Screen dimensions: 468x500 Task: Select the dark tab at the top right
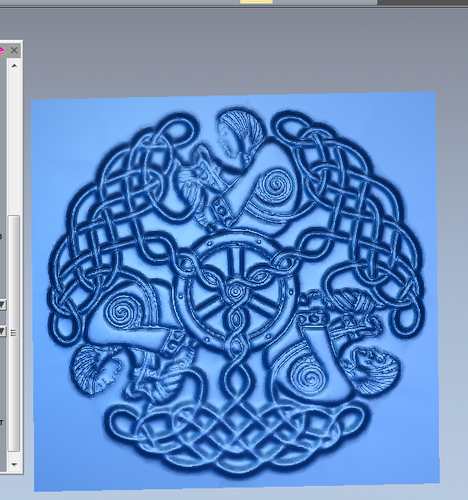click(x=423, y=2)
